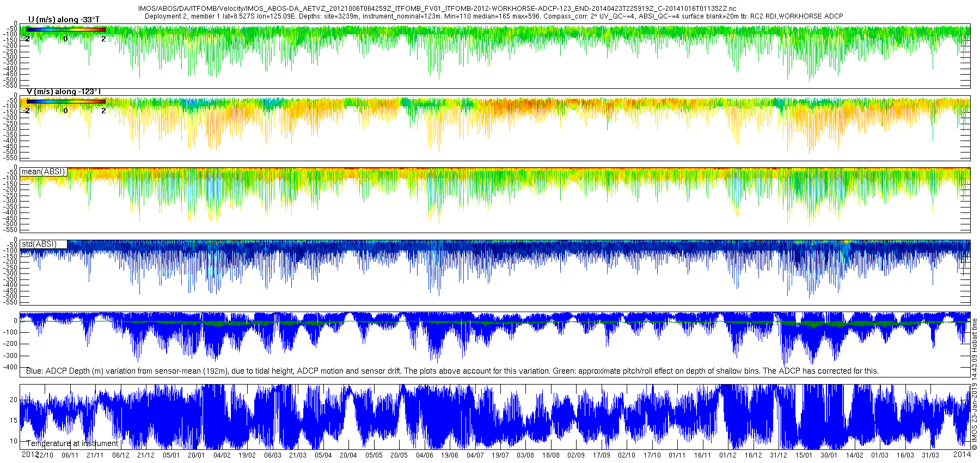
Task: Click the 31/03 date tick on time axis
Action: coord(930,455)
